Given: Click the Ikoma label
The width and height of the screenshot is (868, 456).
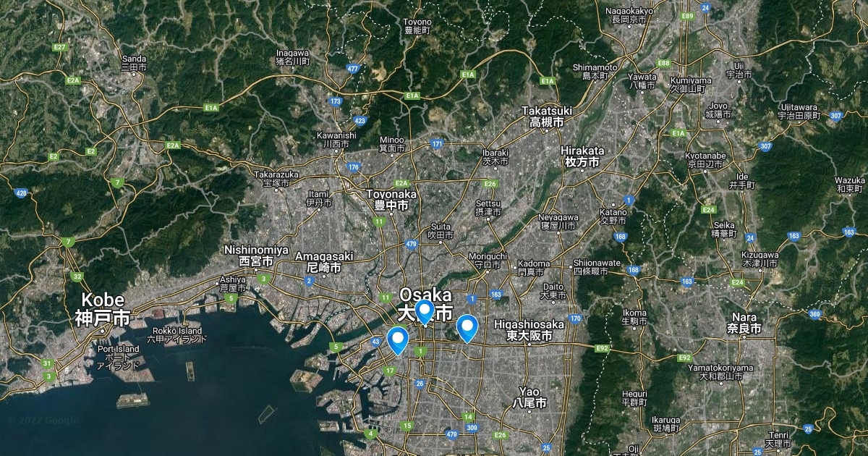Looking at the screenshot, I should [634, 316].
